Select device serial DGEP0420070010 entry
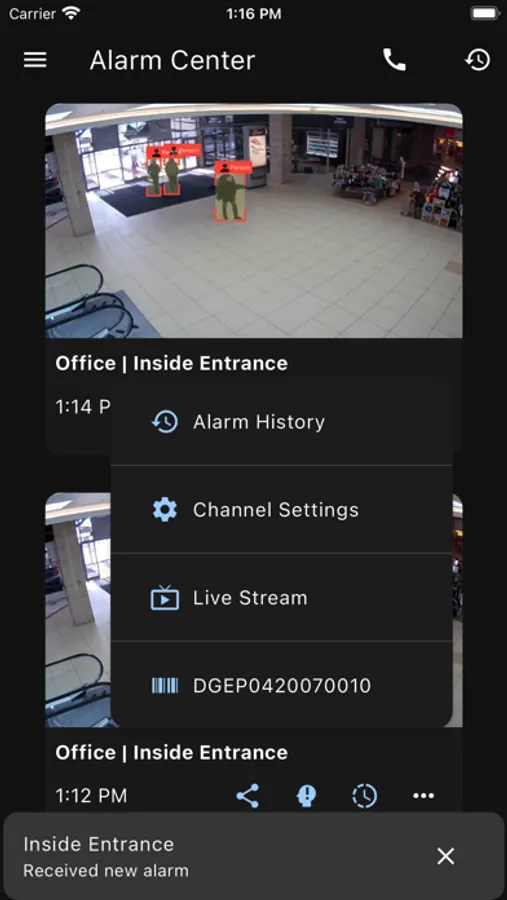Screen dimensions: 507x900 [x=281, y=685]
